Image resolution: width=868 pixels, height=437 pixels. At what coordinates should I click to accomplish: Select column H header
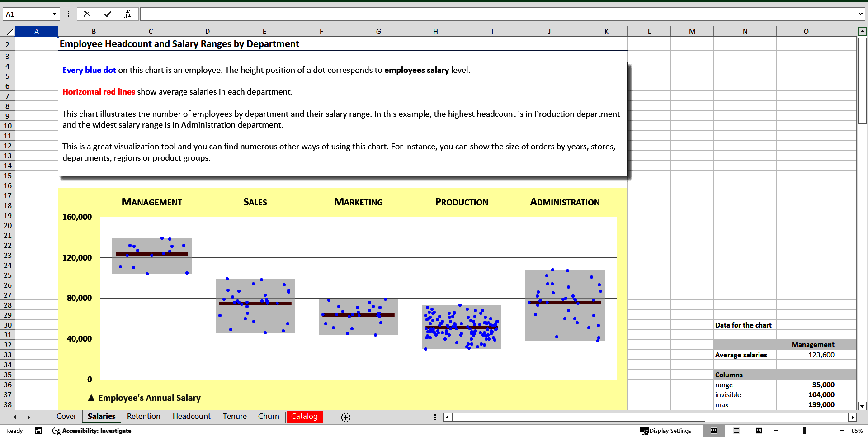coord(435,31)
